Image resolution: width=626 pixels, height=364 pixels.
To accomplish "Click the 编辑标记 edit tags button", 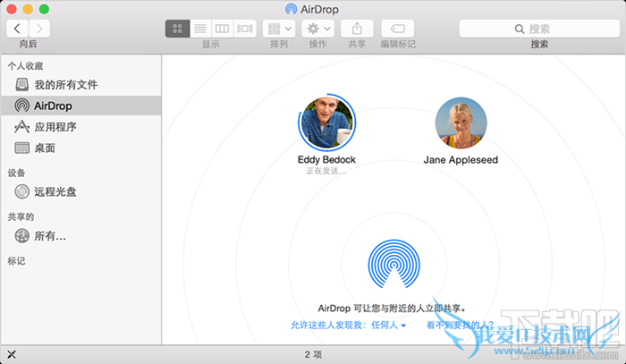I will click(x=398, y=29).
